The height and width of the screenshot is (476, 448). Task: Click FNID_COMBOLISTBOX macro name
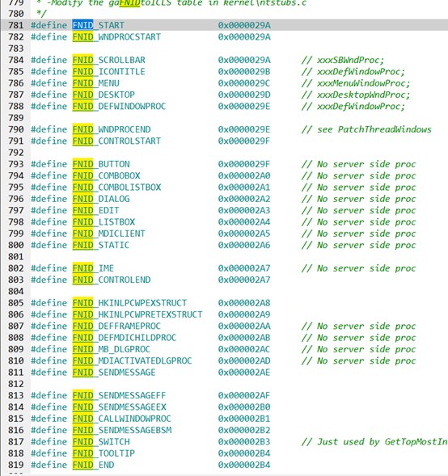[116, 187]
